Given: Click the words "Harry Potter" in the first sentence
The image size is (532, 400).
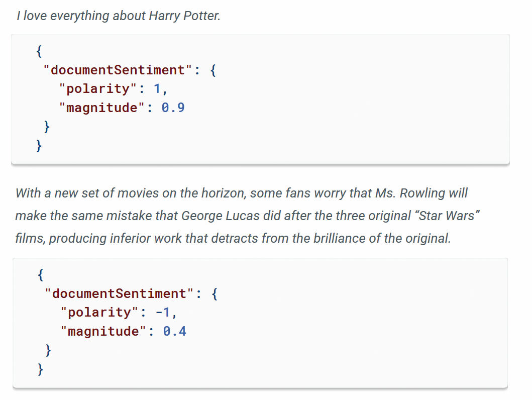Looking at the screenshot, I should [184, 16].
